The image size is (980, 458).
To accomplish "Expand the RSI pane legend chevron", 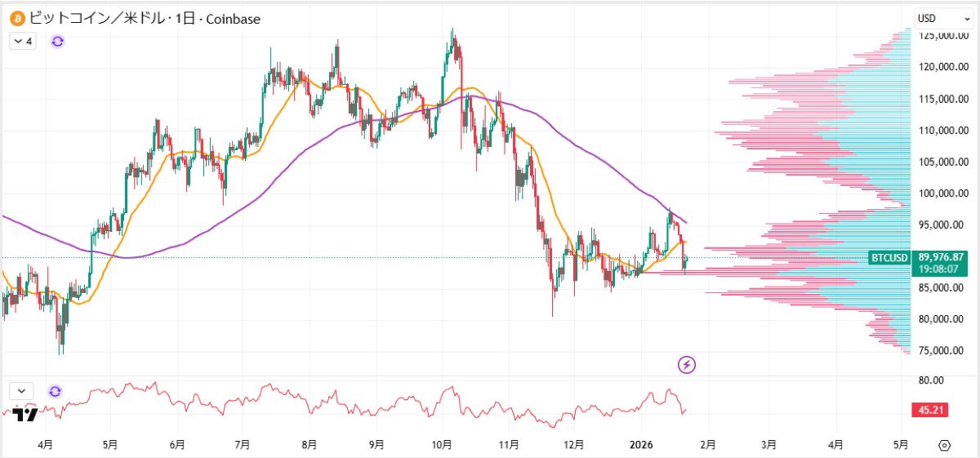I will 22,391.
